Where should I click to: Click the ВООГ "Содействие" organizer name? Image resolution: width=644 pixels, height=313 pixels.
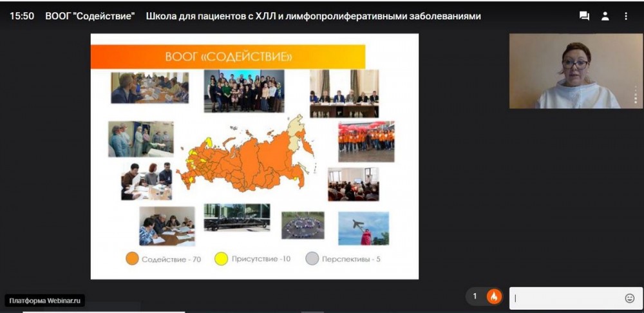point(90,17)
